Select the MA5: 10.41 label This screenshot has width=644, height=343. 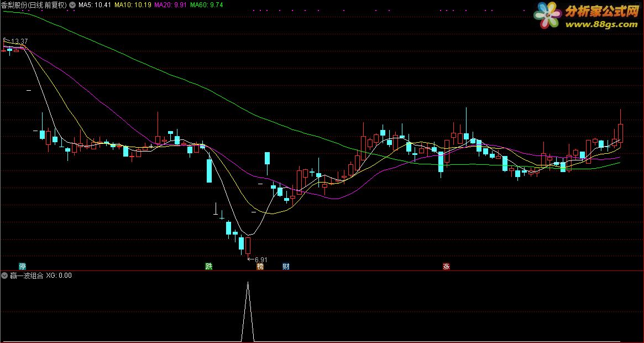(95, 6)
